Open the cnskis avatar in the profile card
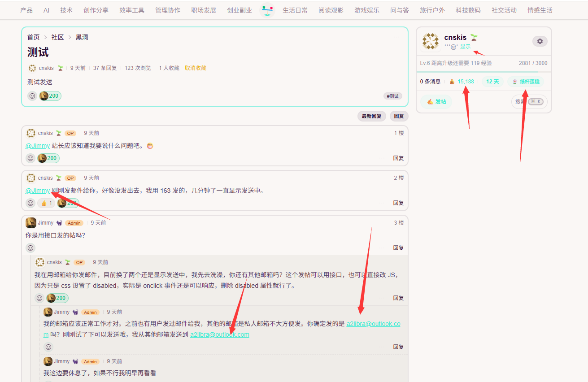This screenshot has height=382, width=588. [x=430, y=42]
